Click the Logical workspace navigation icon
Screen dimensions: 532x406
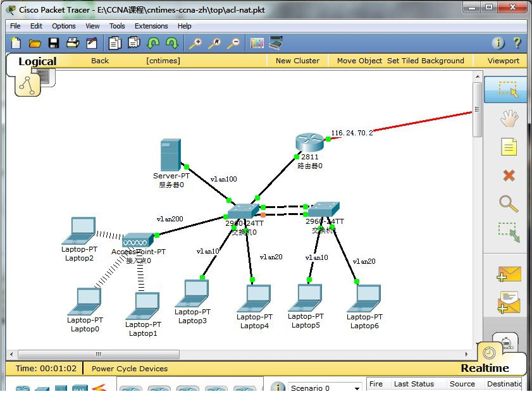point(27,85)
